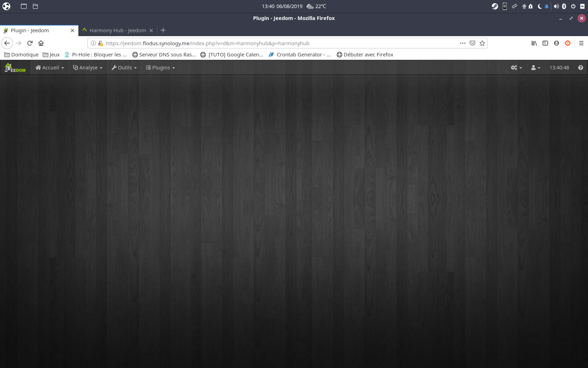Toggle the Firefox sidebar view
Screen dimensions: 588x368
545,43
